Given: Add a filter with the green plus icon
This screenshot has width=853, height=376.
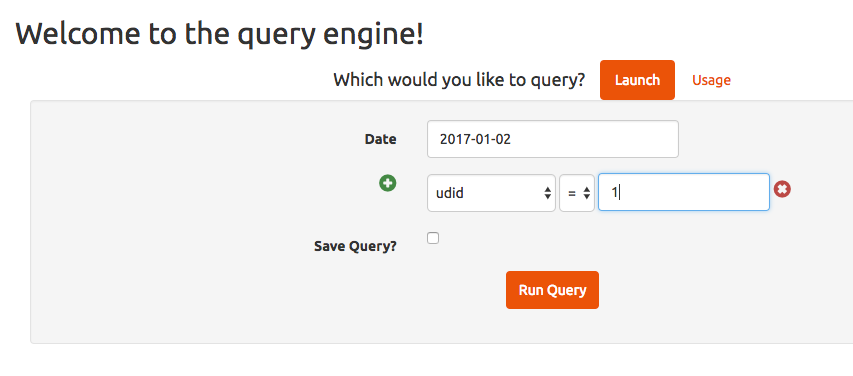Looking at the screenshot, I should (387, 183).
